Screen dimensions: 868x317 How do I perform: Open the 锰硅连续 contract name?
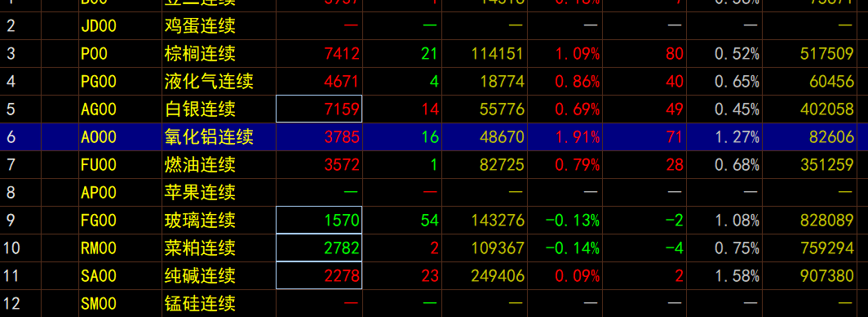tap(200, 303)
